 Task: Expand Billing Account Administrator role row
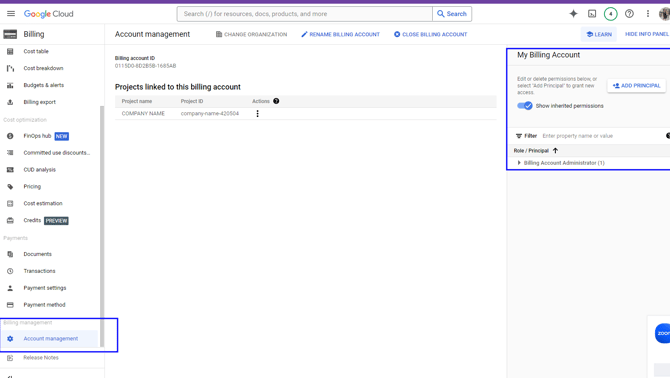tap(519, 163)
